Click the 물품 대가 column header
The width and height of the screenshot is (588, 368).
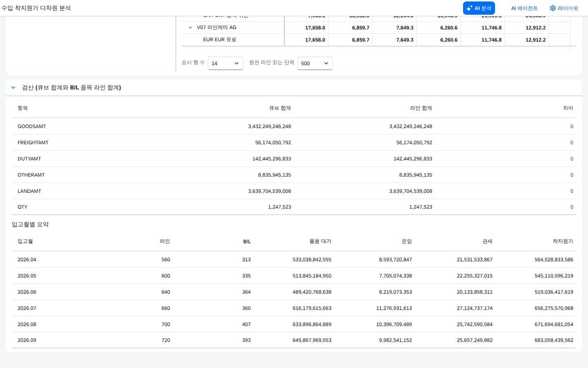click(x=320, y=241)
